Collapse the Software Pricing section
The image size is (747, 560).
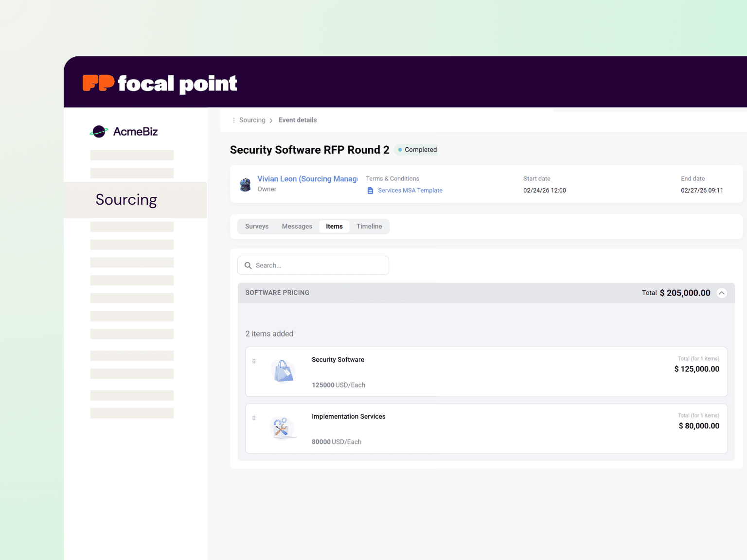point(722,293)
